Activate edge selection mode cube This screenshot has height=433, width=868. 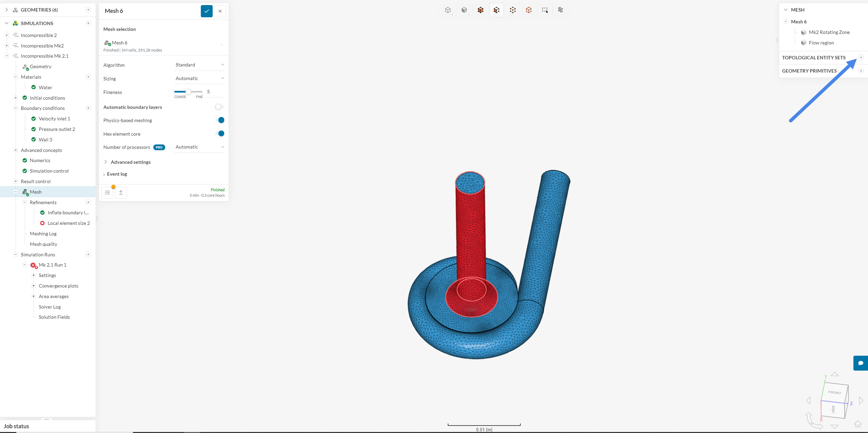tap(513, 10)
